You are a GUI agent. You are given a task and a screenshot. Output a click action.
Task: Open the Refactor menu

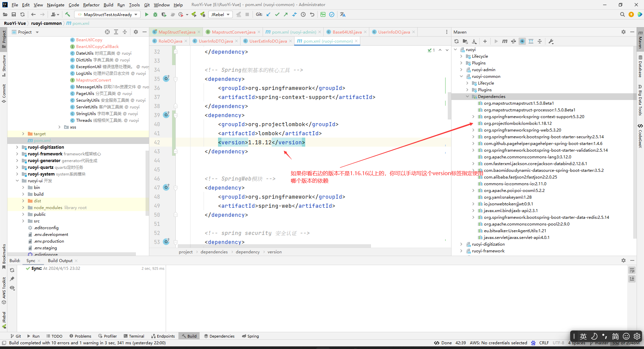click(91, 5)
